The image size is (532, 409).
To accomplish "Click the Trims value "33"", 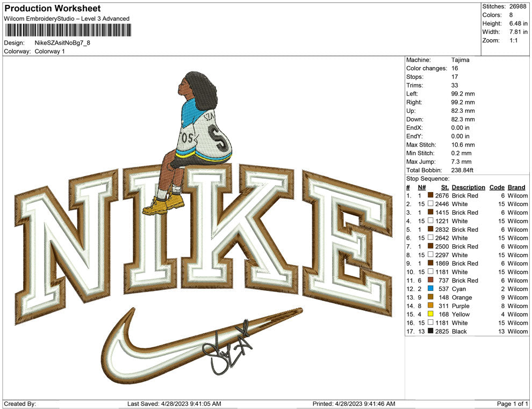I will 455,85.
